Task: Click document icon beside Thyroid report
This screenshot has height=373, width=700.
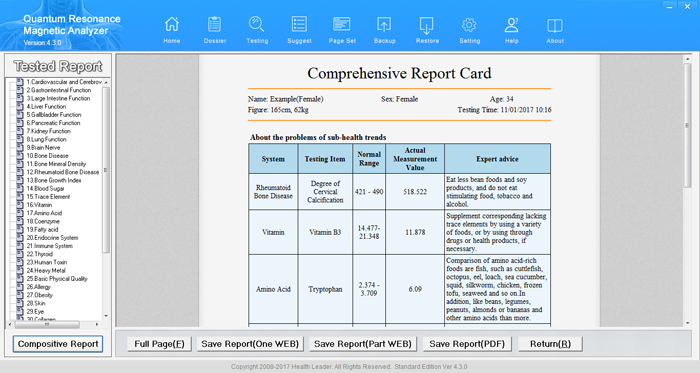Action: coord(20,254)
